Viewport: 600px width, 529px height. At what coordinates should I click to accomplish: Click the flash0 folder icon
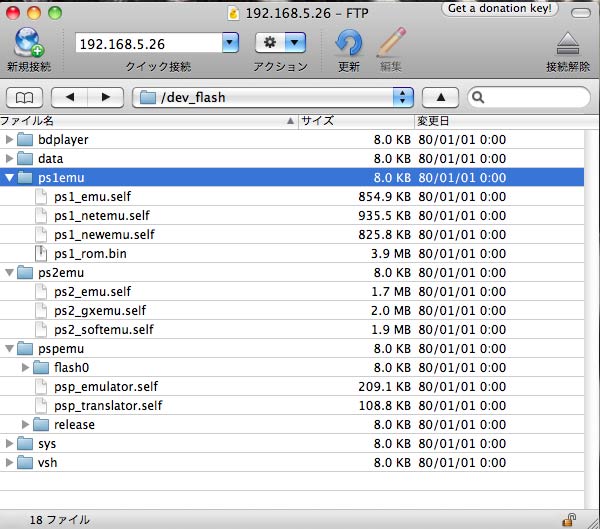(x=41, y=367)
